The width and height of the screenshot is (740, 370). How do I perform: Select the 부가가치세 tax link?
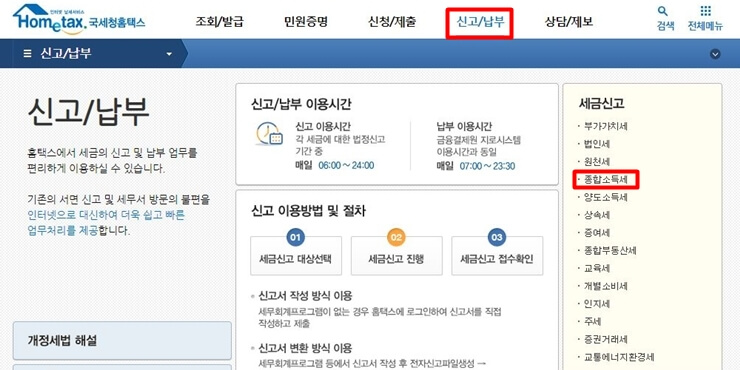coord(605,126)
